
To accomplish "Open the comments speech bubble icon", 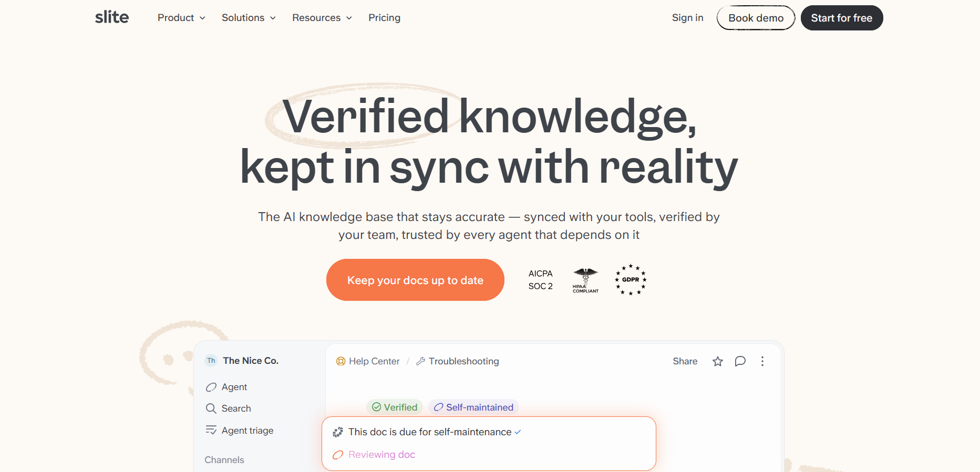I will click(740, 361).
